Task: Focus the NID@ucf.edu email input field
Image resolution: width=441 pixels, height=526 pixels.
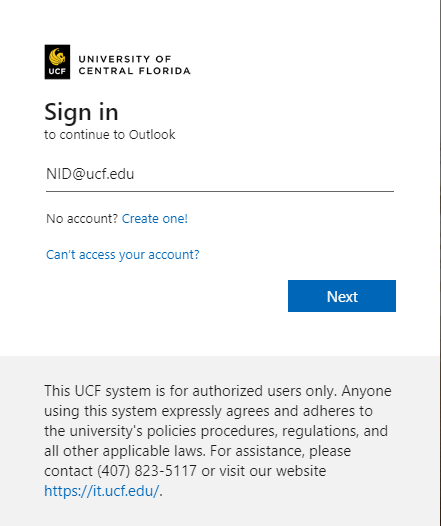Action: point(220,174)
